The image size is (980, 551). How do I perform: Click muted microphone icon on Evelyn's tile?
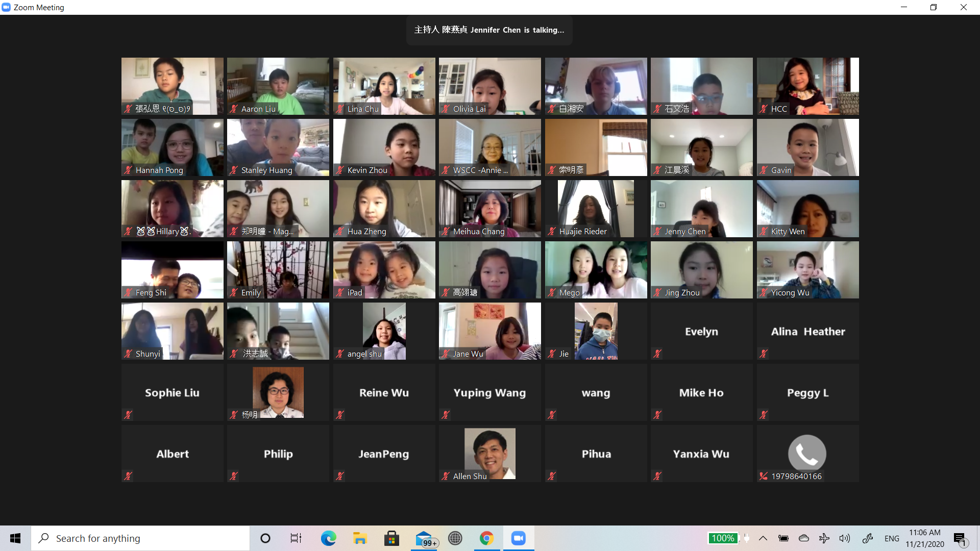point(657,354)
